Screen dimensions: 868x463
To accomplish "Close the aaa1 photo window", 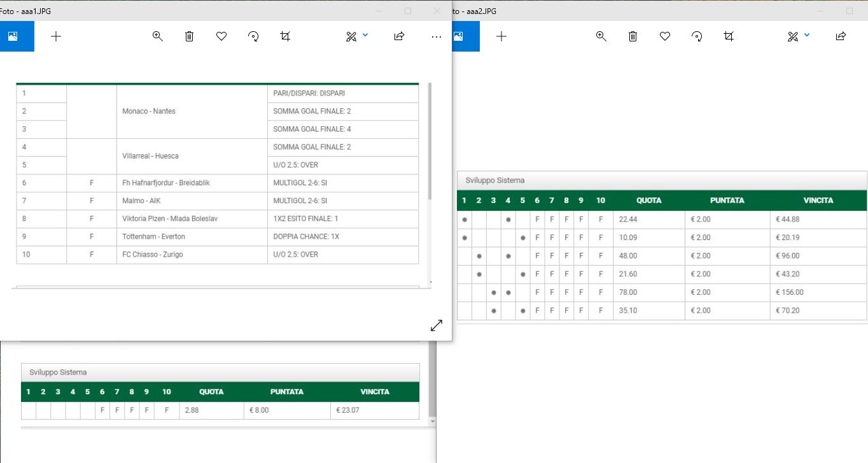I will click(x=437, y=11).
